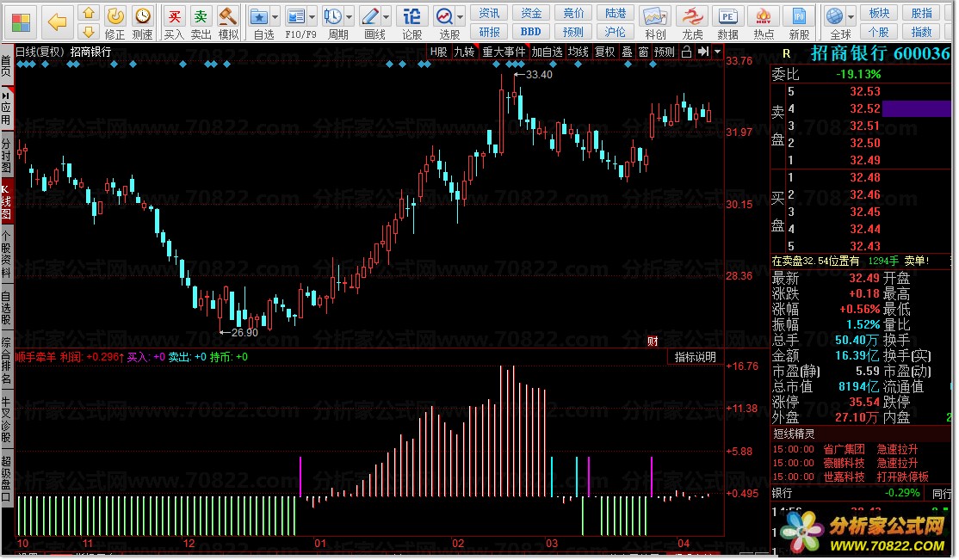
Task: Open the 论股 discussion icon
Action: coord(411,16)
